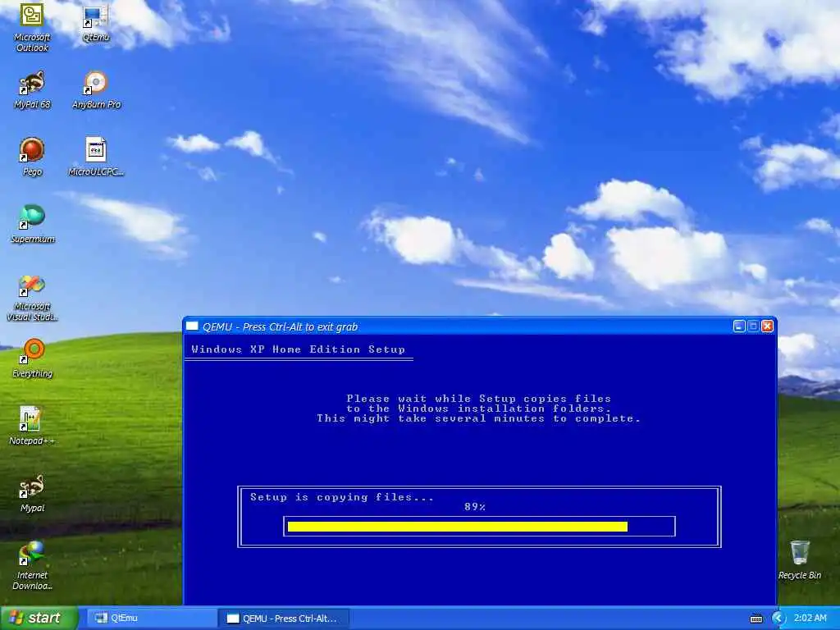Select the MicroULCPC file icon
Image resolution: width=840 pixels, height=630 pixels.
pos(96,157)
